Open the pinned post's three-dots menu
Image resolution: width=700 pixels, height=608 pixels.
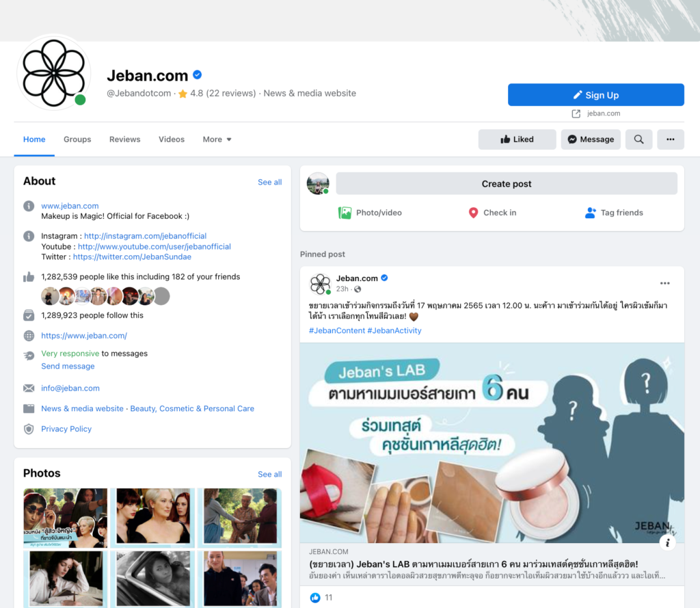pos(664,283)
